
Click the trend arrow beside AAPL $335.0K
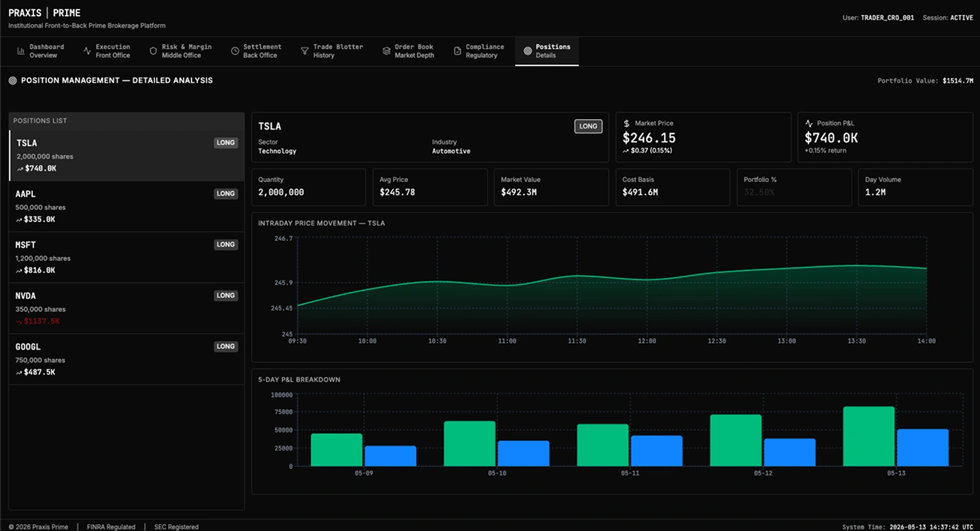point(19,220)
